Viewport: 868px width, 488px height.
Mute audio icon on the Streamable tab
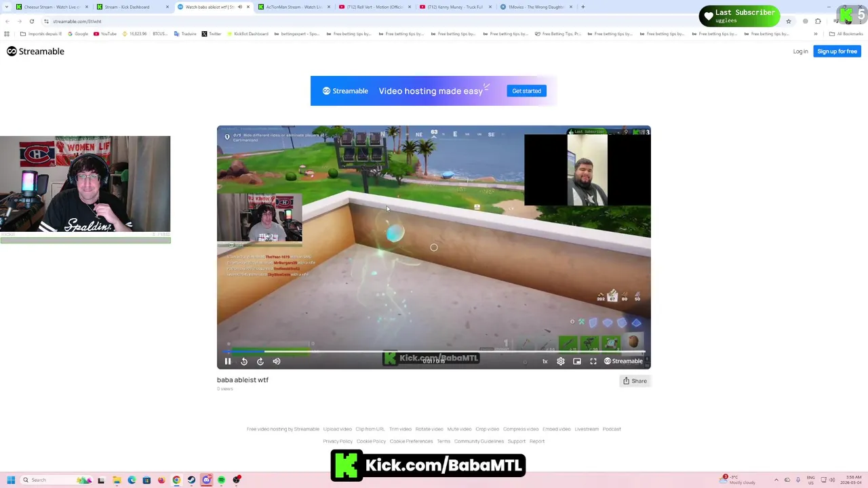[x=239, y=7]
